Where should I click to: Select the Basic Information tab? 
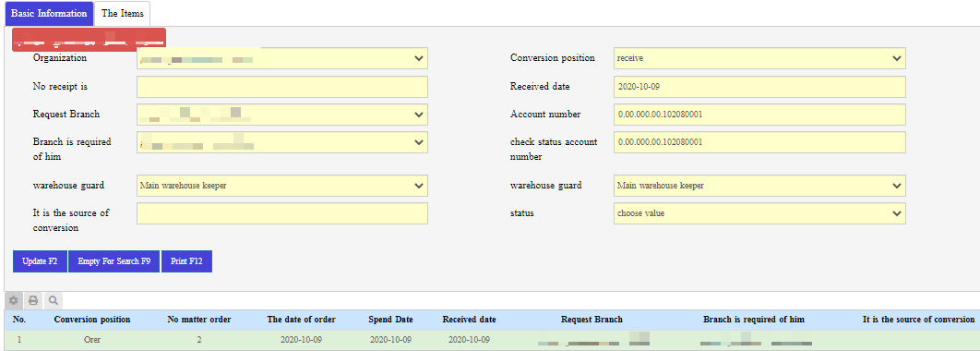pos(49,14)
